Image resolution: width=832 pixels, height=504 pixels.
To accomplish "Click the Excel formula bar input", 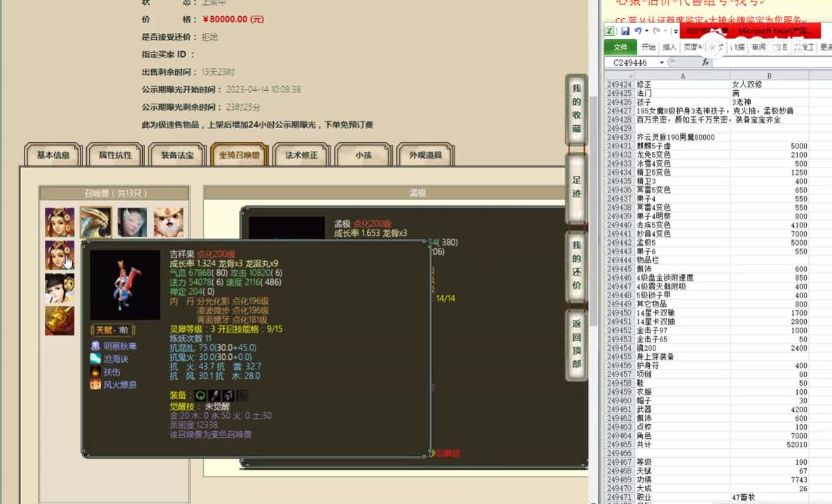I will coord(772,62).
